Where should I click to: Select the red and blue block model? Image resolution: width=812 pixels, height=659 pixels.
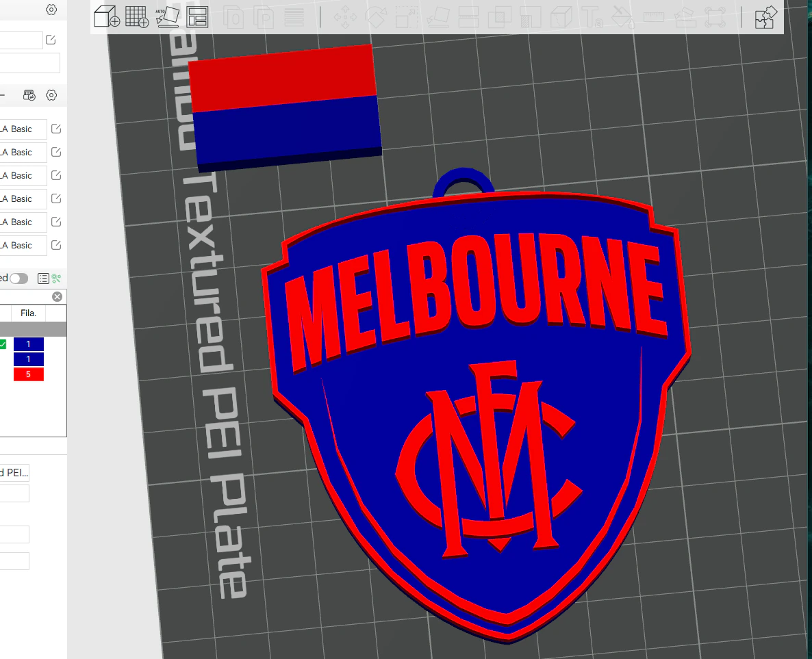(285, 107)
